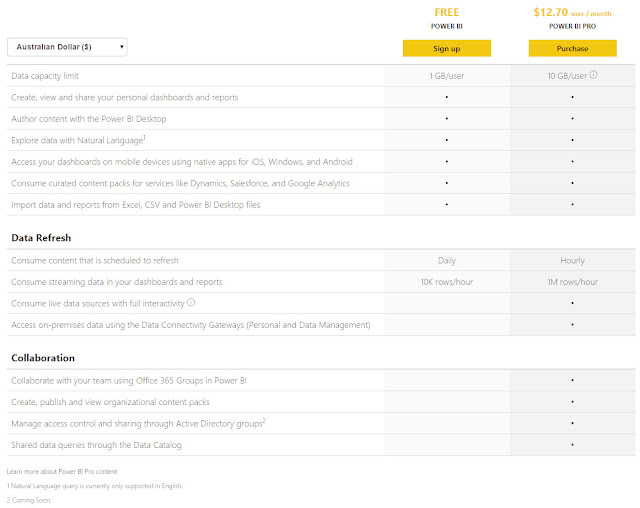Click the 10K rows/hour cell
This screenshot has height=508, width=640.
coord(447,282)
